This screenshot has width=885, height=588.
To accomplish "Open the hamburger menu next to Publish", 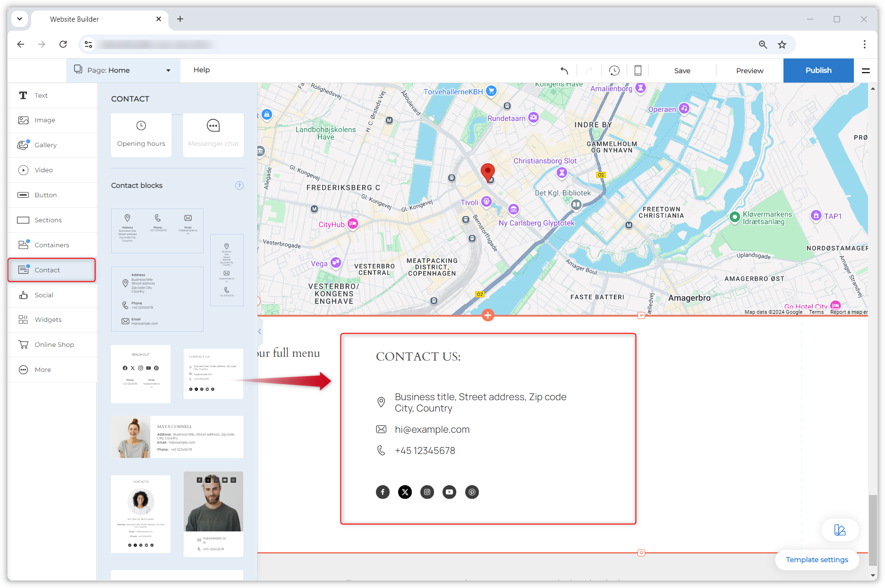I will 866,71.
